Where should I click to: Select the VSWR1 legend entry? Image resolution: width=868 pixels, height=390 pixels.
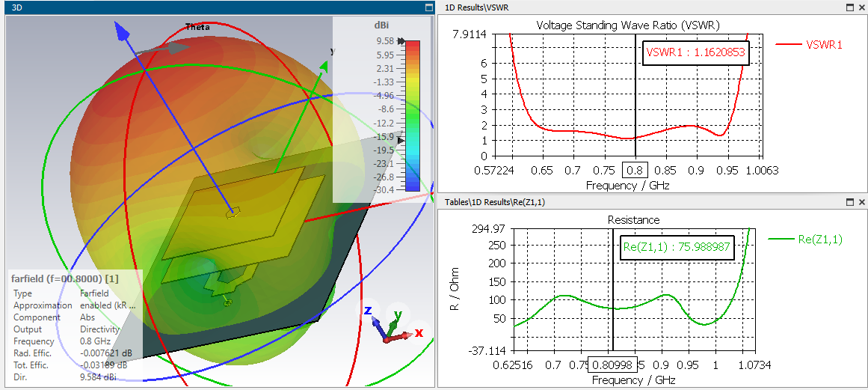[808, 45]
